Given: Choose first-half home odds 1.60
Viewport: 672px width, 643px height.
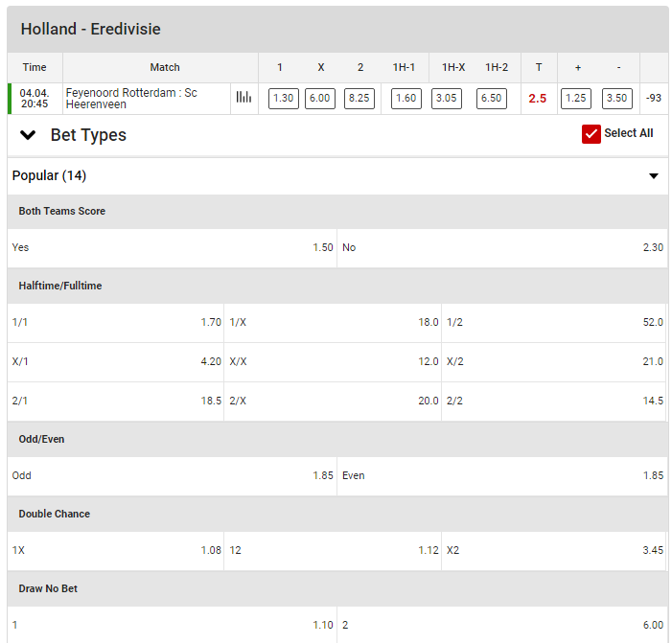Looking at the screenshot, I should [x=406, y=99].
